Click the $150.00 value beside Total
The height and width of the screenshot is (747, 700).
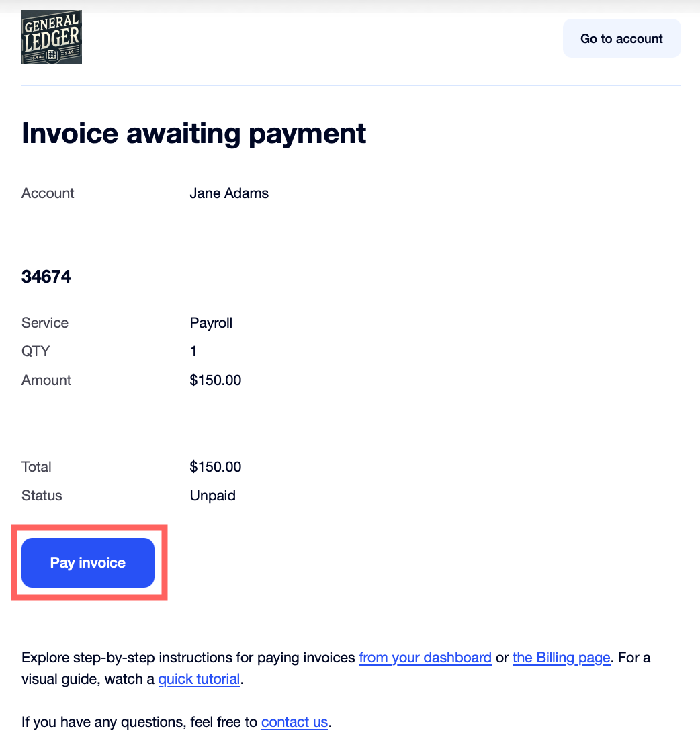coord(216,467)
